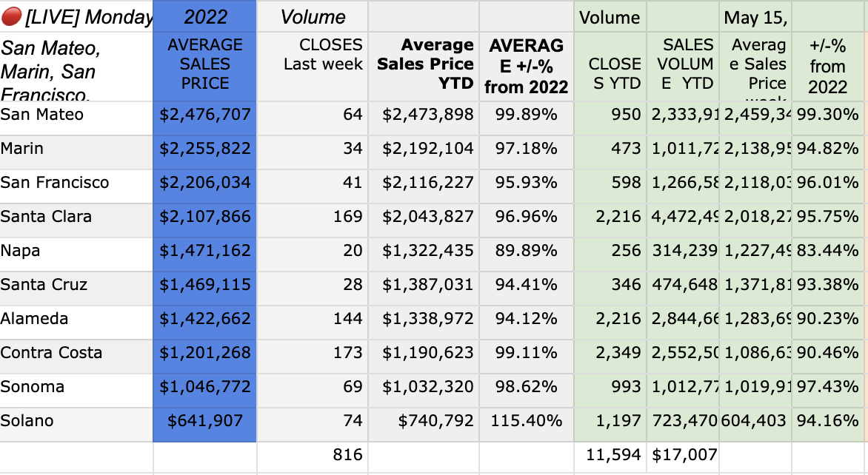Click the CLOSES Last week header
This screenshot has height=475, width=868.
313,67
